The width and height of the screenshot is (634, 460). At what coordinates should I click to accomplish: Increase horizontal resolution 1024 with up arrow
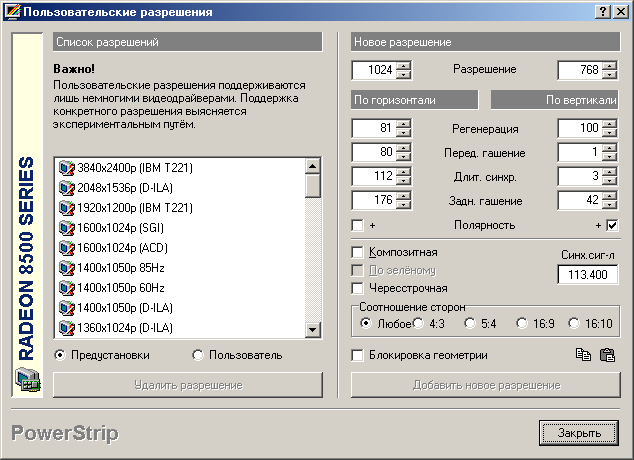pyautogui.click(x=404, y=66)
